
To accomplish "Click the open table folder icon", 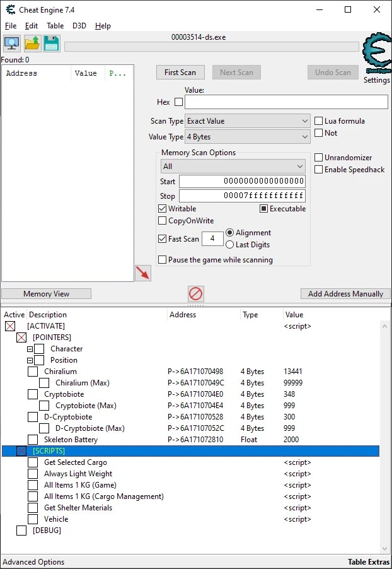I will tap(32, 43).
